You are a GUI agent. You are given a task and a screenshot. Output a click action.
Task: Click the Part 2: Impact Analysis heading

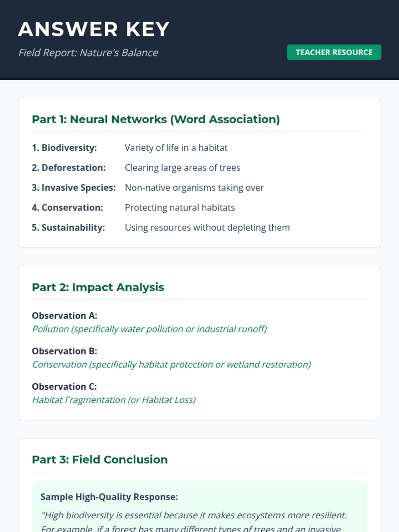[98, 287]
